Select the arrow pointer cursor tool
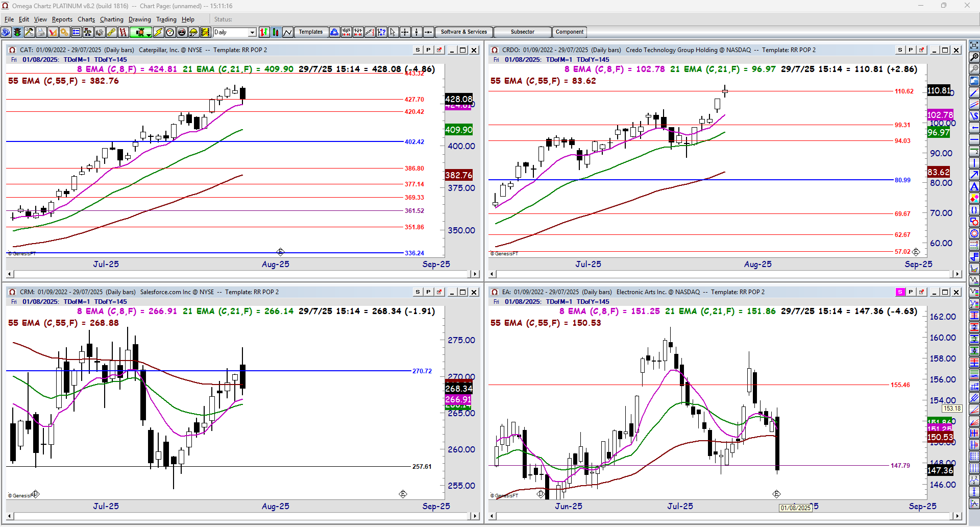 click(393, 32)
